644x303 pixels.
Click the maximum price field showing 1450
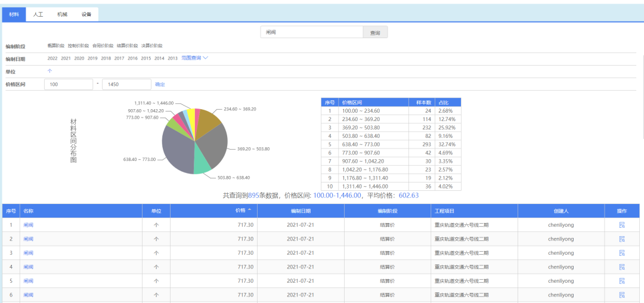coord(126,85)
